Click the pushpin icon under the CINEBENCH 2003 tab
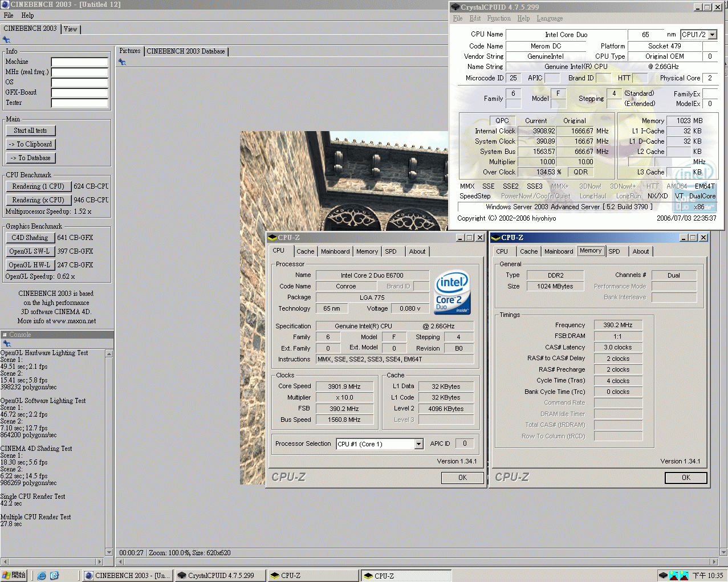This screenshot has height=582, width=728. (x=6, y=40)
